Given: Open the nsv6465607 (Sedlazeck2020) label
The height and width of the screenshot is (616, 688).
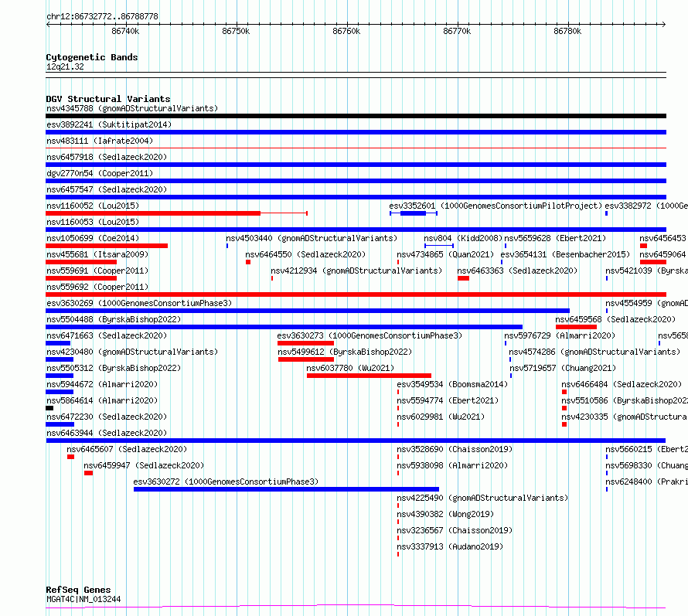Looking at the screenshot, I should (127, 449).
